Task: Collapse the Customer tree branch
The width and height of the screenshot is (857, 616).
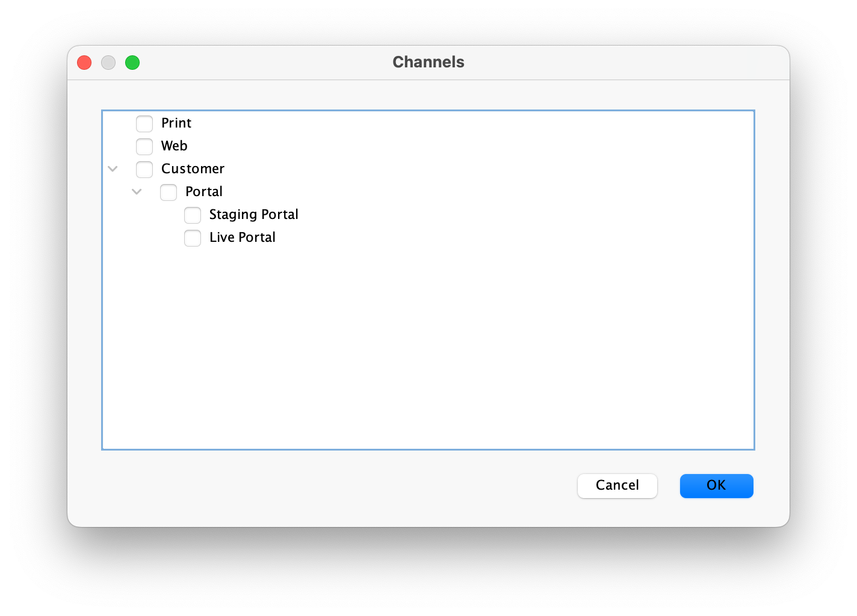Action: pos(113,169)
